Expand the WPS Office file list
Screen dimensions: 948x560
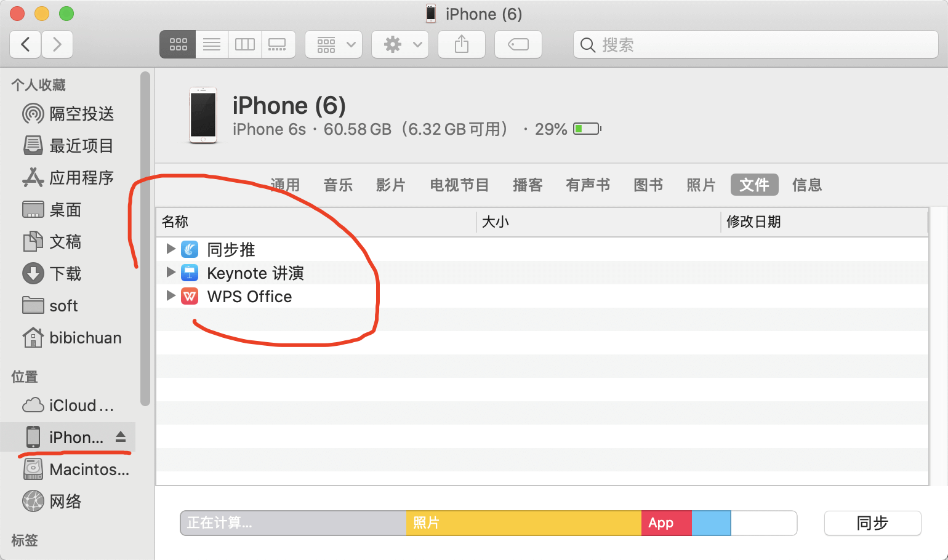(171, 295)
